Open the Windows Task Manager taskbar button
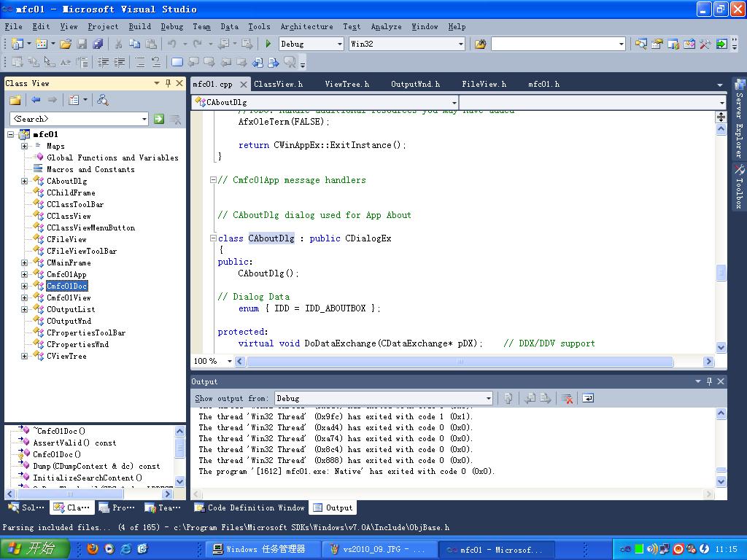The image size is (747, 560). 263,549
